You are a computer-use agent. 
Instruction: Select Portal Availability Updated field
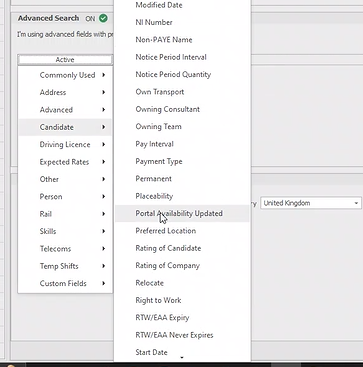click(182, 213)
